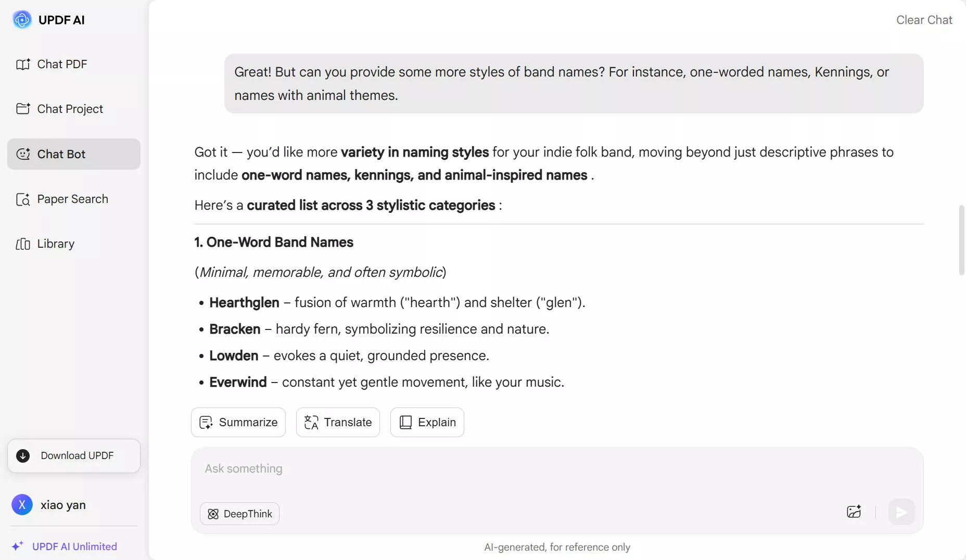
Task: Open Chat Project from the sidebar
Action: pyautogui.click(x=70, y=109)
